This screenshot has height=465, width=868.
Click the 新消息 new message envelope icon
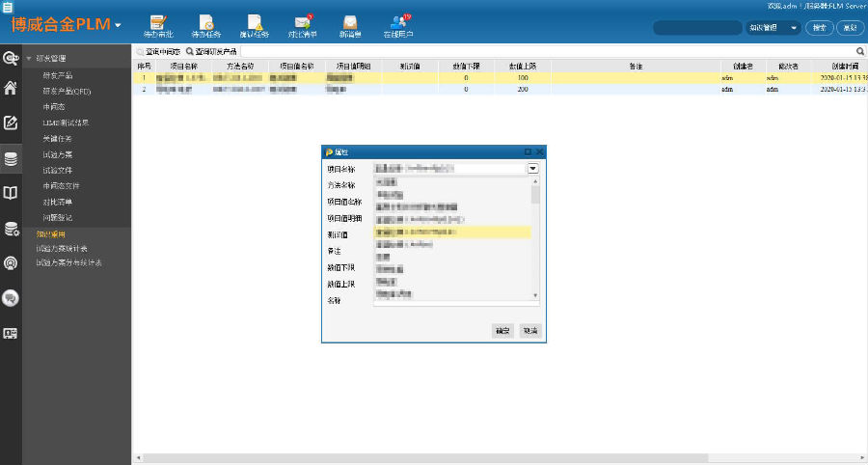[x=350, y=24]
